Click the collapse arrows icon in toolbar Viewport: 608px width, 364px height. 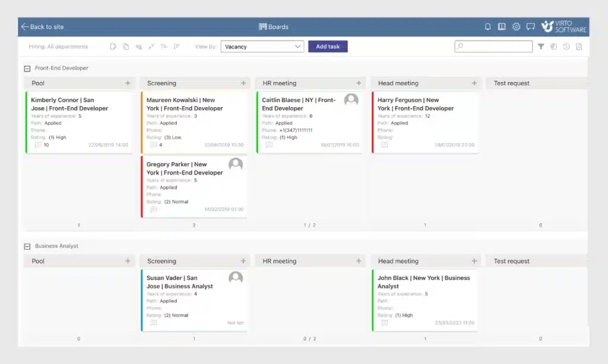pos(151,46)
